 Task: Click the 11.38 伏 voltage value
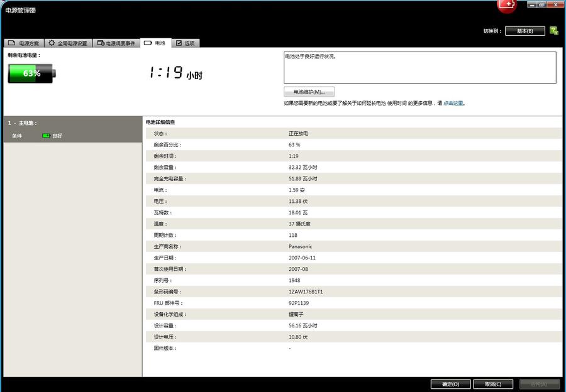pyautogui.click(x=298, y=201)
